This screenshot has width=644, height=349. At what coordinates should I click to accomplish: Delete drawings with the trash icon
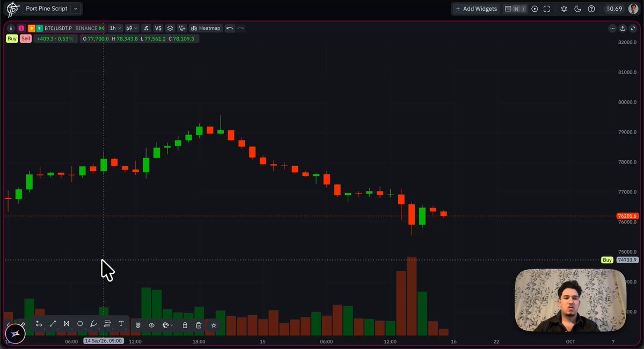coord(199,325)
